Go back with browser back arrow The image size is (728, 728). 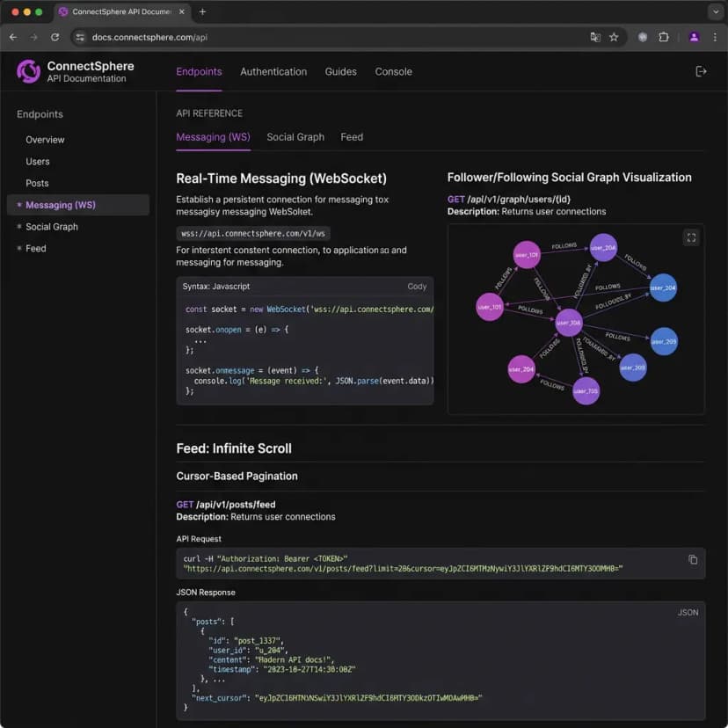[13, 37]
